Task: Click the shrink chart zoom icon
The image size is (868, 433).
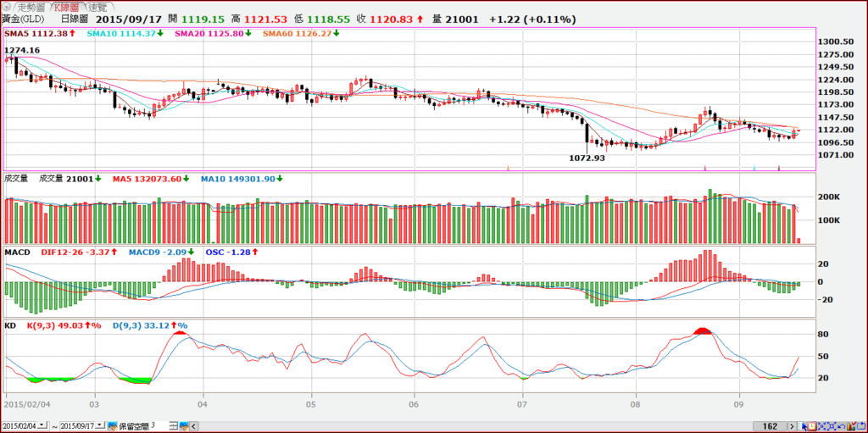Action: 822,426
